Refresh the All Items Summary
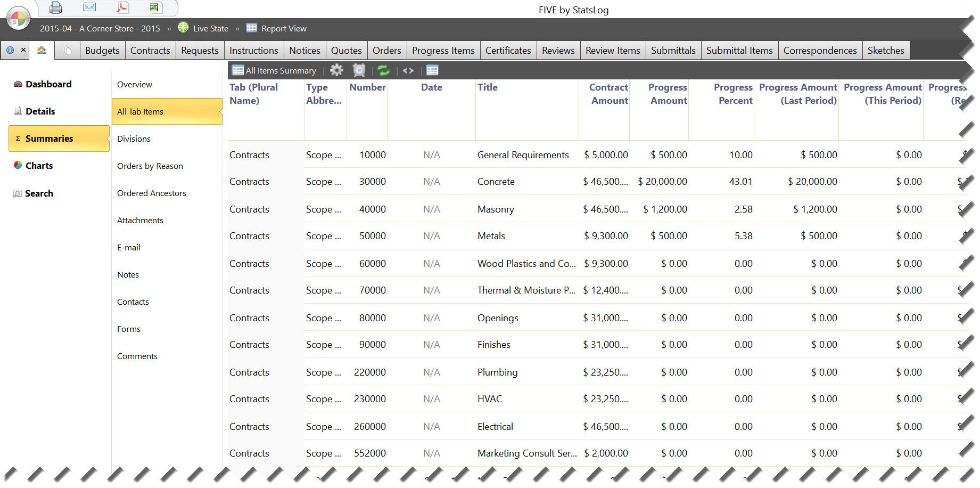980x488 pixels. click(383, 70)
